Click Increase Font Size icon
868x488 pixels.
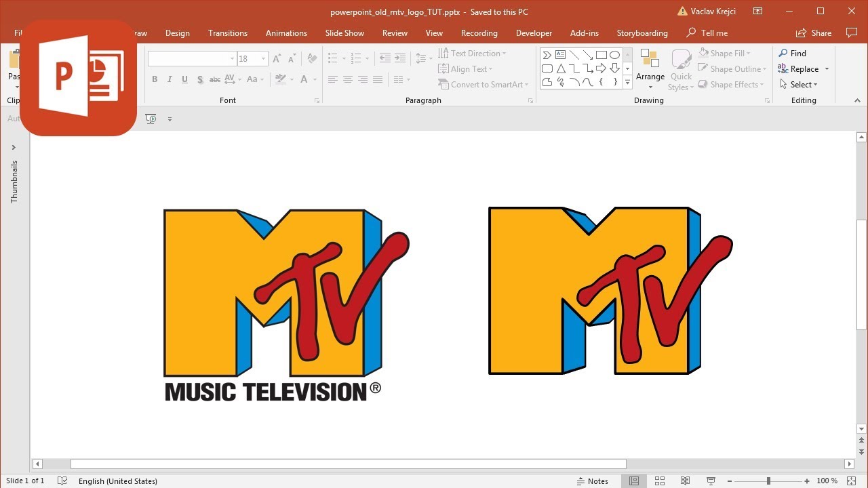277,59
